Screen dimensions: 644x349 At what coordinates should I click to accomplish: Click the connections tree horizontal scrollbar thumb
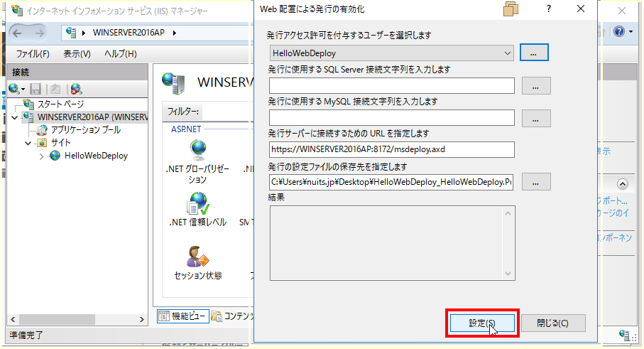(57, 319)
